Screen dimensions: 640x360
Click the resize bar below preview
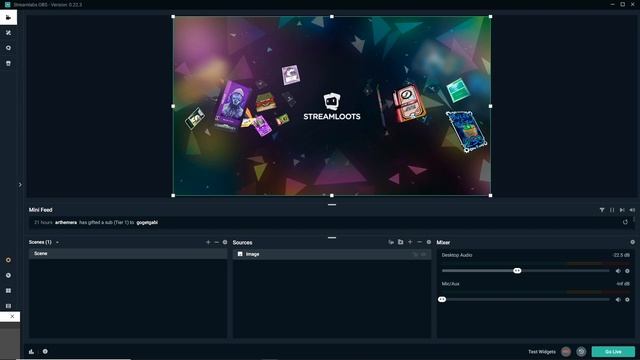point(332,205)
